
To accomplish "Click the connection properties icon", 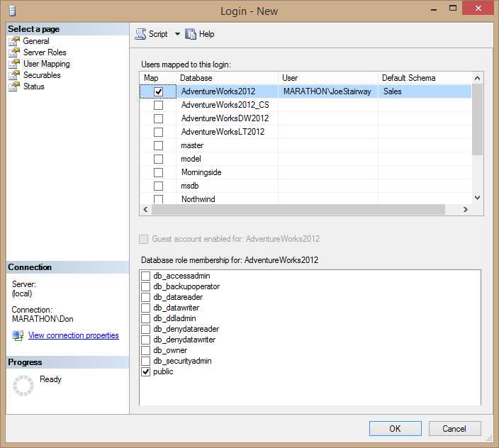I will pos(18,335).
